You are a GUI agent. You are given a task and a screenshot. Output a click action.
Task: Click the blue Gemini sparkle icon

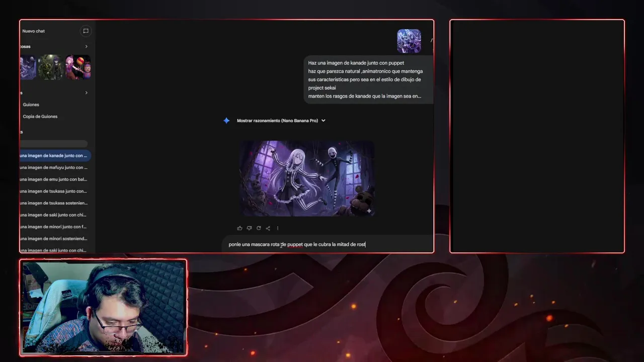point(226,121)
